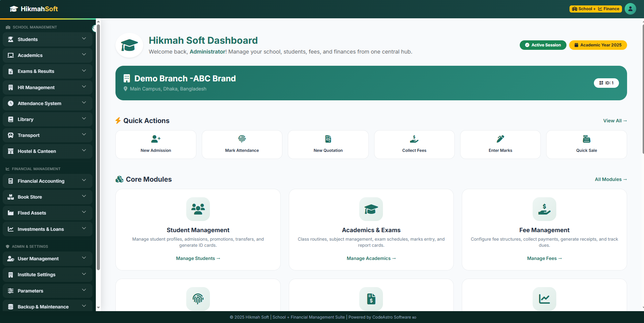Click the Academics sidebar icon
Screen dimensions: 644x323
pyautogui.click(x=11, y=55)
